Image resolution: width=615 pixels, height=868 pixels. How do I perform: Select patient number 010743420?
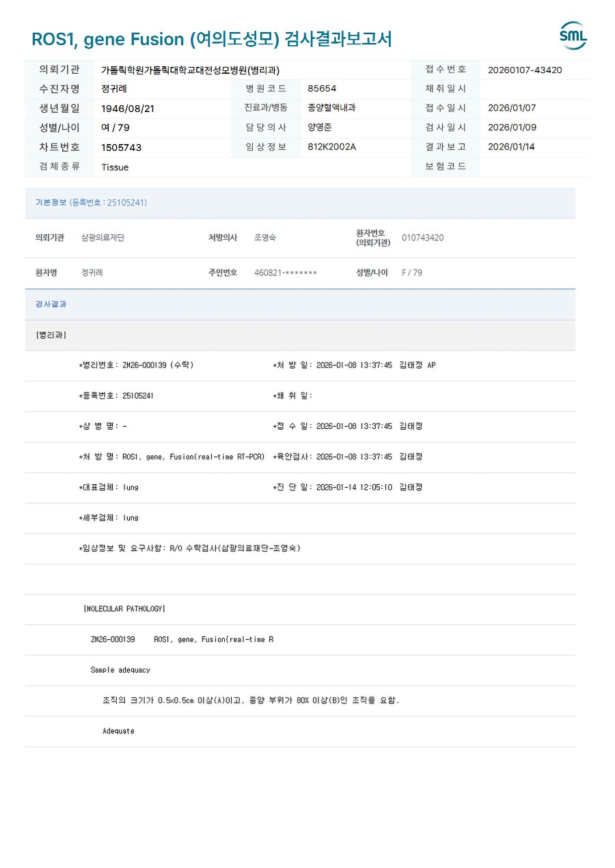422,238
